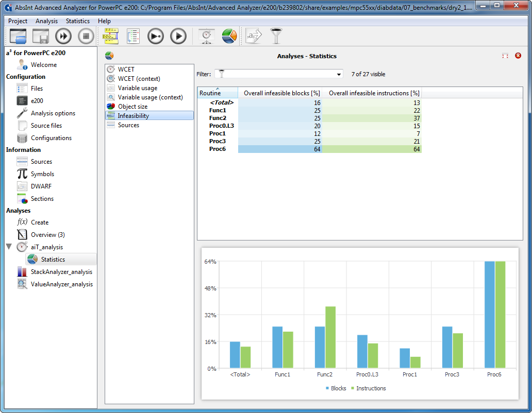Open StackAnalyzer_analysis in sidebar
Viewport: 532px width, 413px height.
(61, 272)
